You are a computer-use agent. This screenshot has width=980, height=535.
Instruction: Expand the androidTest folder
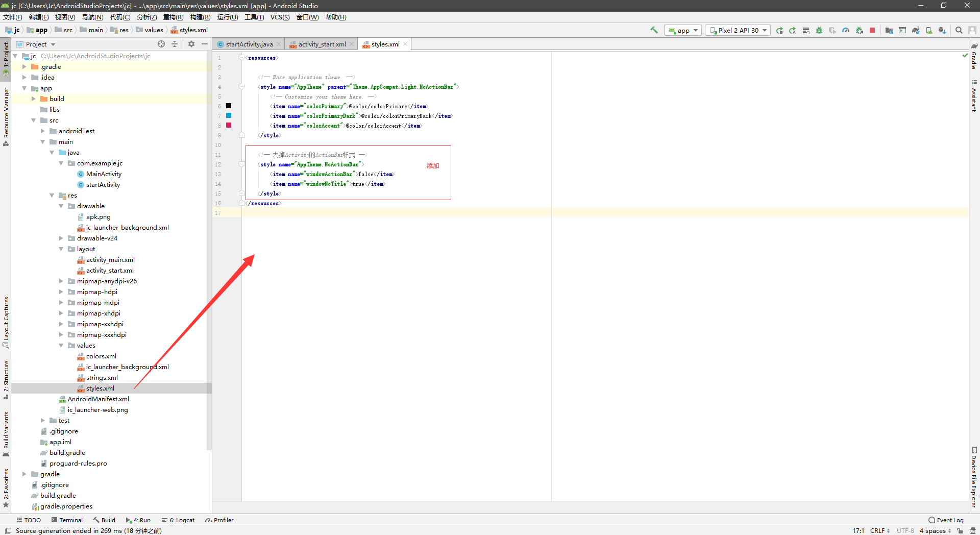pos(42,131)
